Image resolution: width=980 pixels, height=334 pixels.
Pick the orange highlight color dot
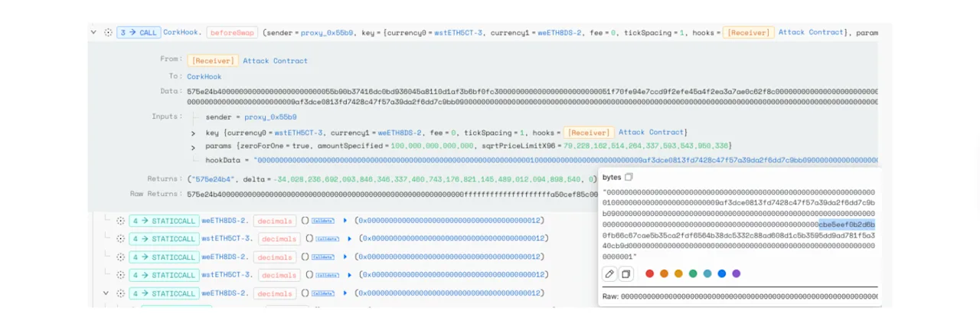point(665,273)
